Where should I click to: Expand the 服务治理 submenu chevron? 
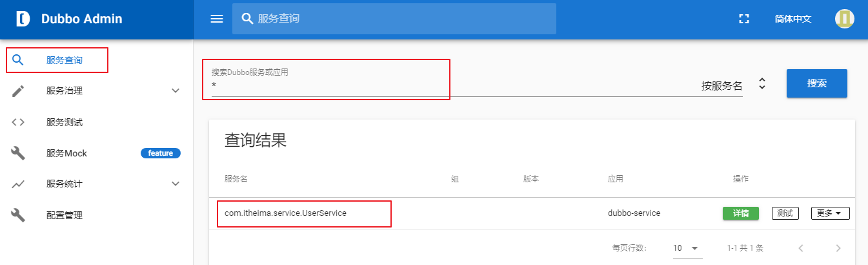pyautogui.click(x=176, y=91)
